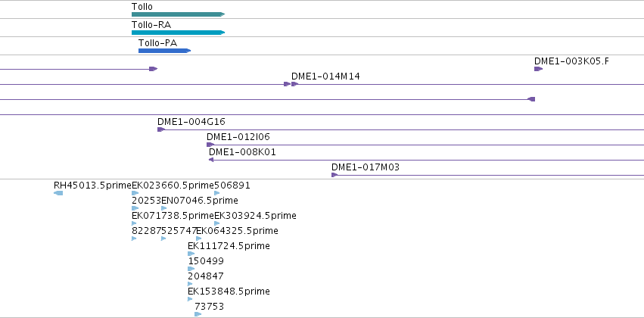This screenshot has height=318, width=644.
Task: Click the DME1-004G16 arrow marker
Action: (x=161, y=129)
